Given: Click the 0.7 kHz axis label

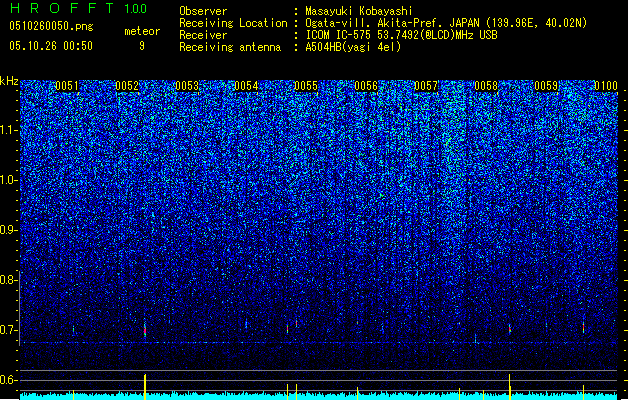Looking at the screenshot, I should click(x=9, y=330).
